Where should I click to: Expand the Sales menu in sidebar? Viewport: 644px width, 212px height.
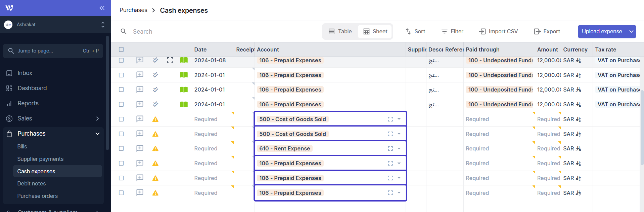(97, 118)
